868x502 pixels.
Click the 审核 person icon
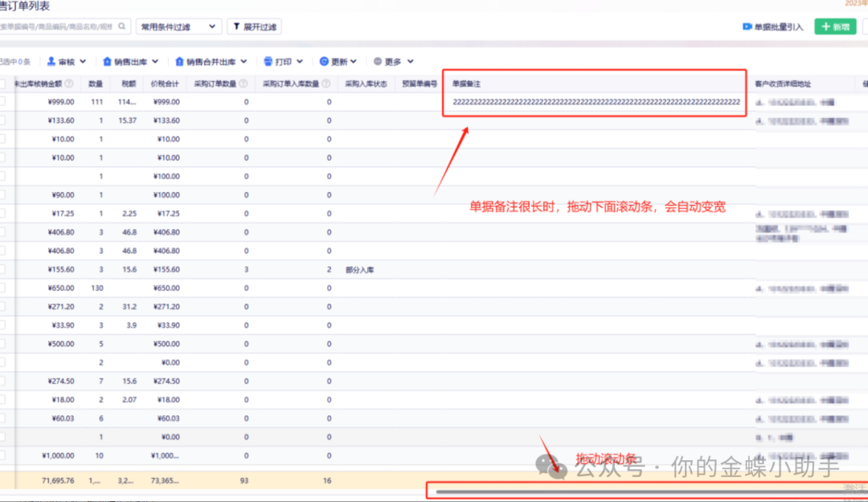coord(51,61)
